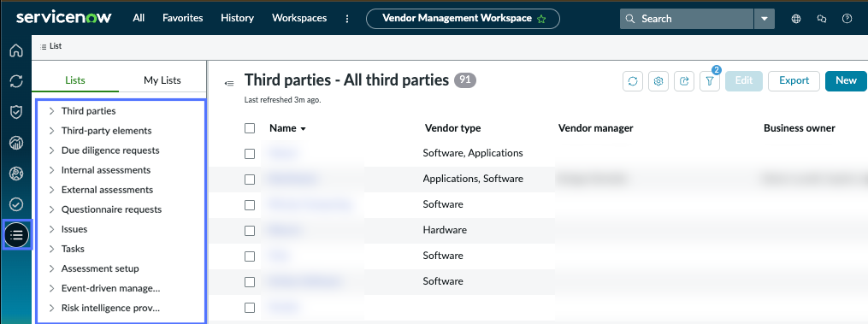Click the ServiceNow logo
The width and height of the screenshot is (868, 324).
[x=63, y=18]
